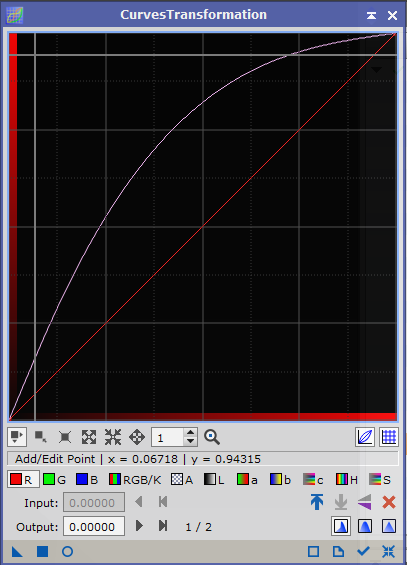Activate the Zoom In mode icon
This screenshot has width=408, height=565.
(x=89, y=437)
